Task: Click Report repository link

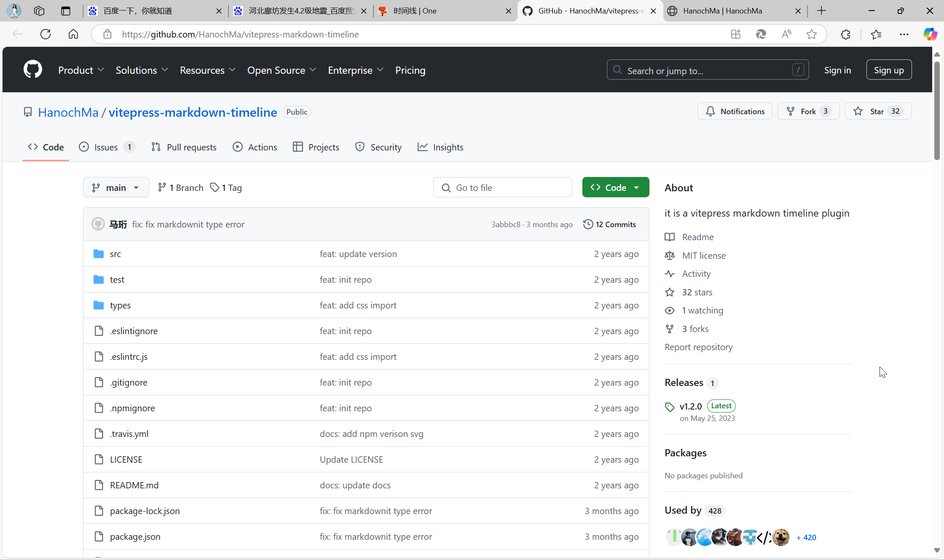Action: (698, 347)
